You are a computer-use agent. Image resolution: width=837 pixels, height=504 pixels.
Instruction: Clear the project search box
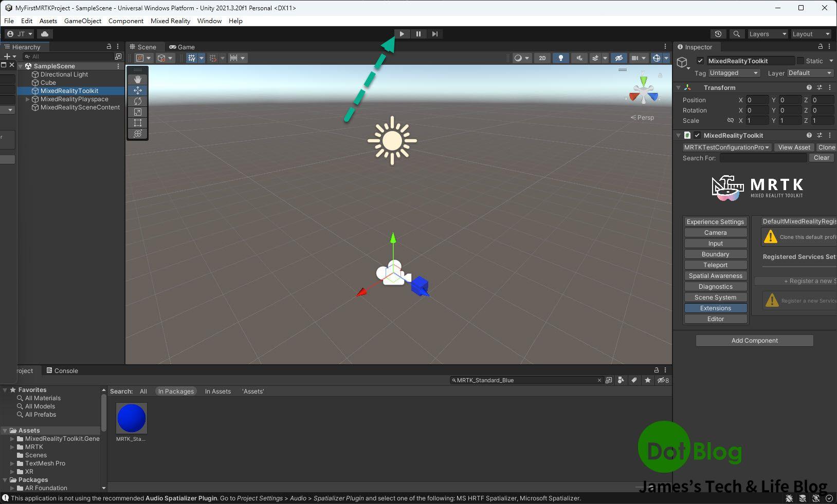pos(599,380)
